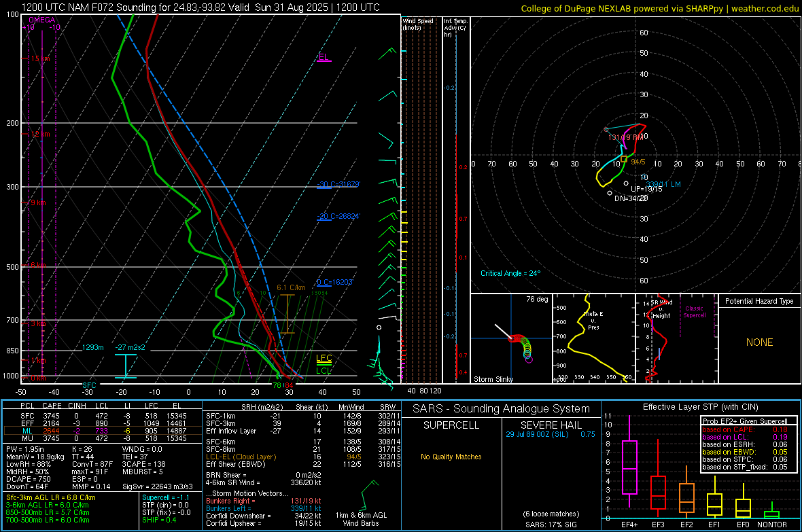Click the Classic Supercell magenta label
The height and width of the screenshot is (532, 802).
(694, 312)
